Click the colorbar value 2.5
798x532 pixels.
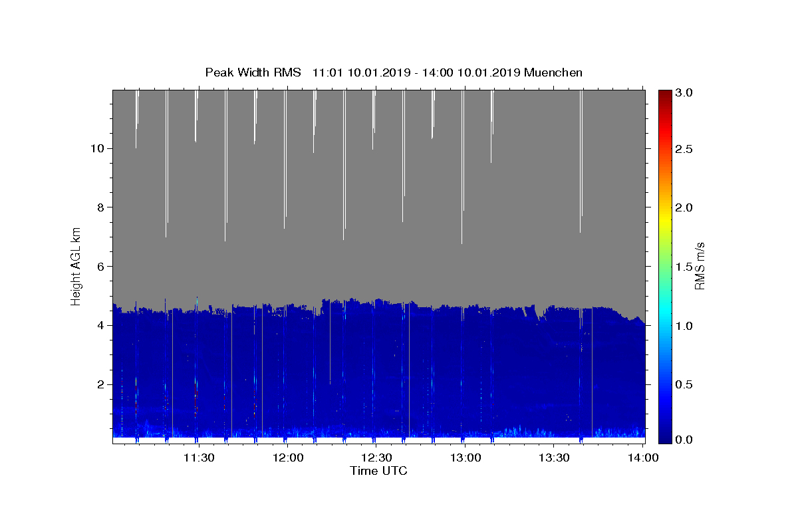684,149
